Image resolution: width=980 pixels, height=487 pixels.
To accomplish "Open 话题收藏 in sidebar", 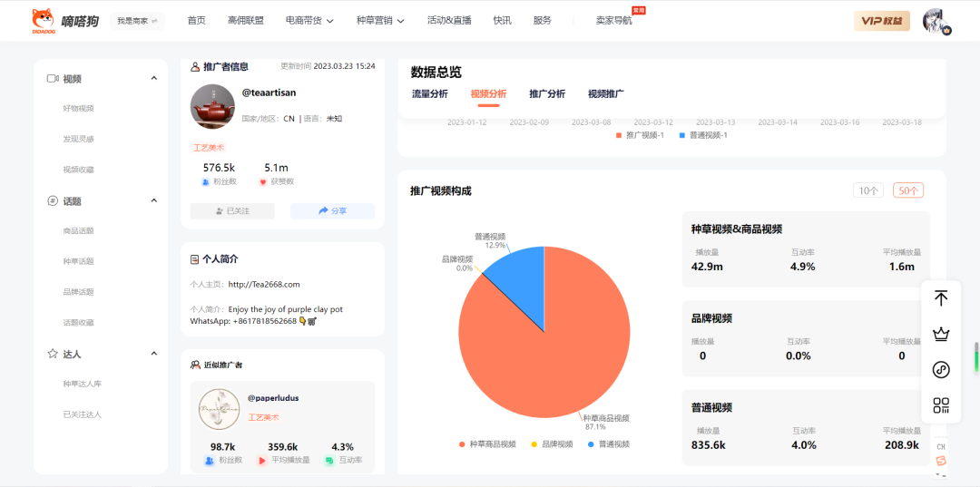I will 78,323.
